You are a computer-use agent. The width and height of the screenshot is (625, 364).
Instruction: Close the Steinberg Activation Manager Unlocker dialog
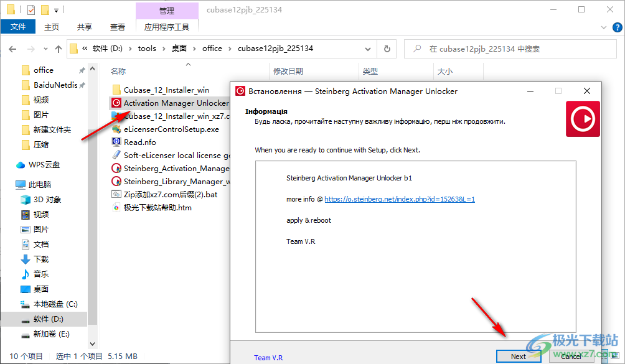(587, 91)
